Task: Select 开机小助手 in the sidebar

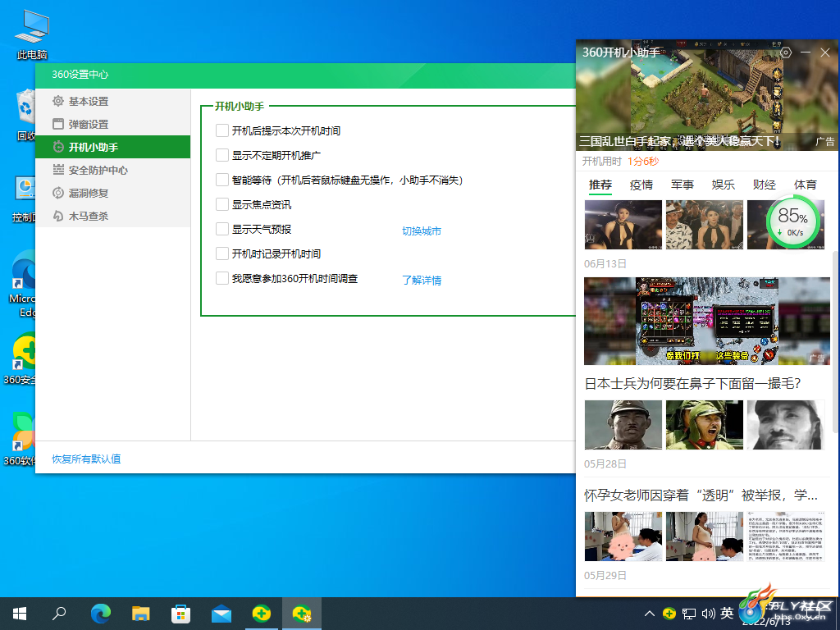Action: 112,147
